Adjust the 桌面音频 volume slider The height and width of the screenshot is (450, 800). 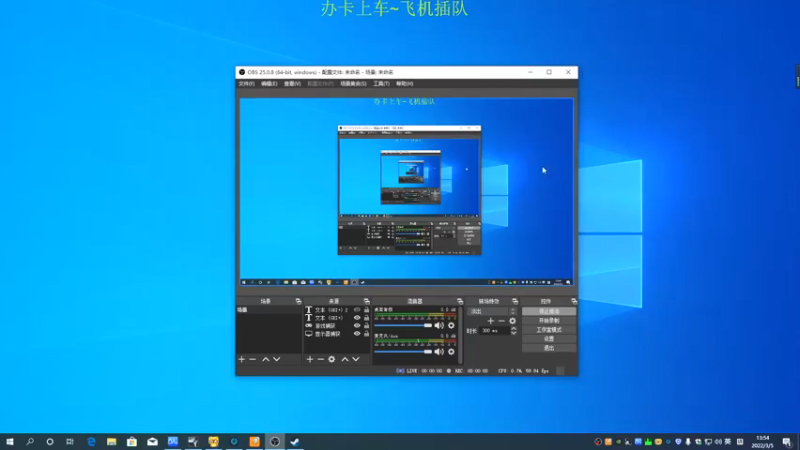pyautogui.click(x=403, y=325)
